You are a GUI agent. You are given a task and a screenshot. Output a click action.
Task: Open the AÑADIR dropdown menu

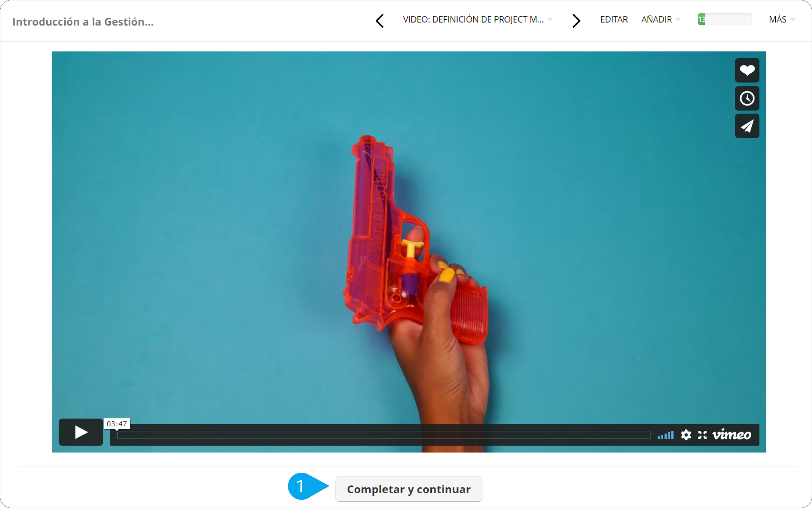click(x=660, y=19)
